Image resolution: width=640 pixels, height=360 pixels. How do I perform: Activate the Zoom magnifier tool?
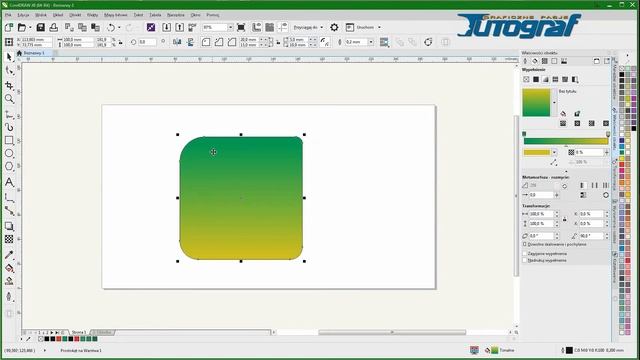pyautogui.click(x=9, y=99)
